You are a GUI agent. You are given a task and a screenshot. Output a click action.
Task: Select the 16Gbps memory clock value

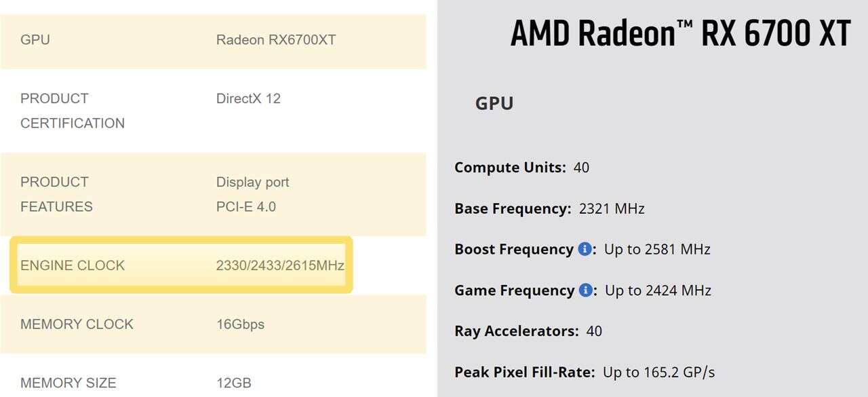pyautogui.click(x=240, y=324)
